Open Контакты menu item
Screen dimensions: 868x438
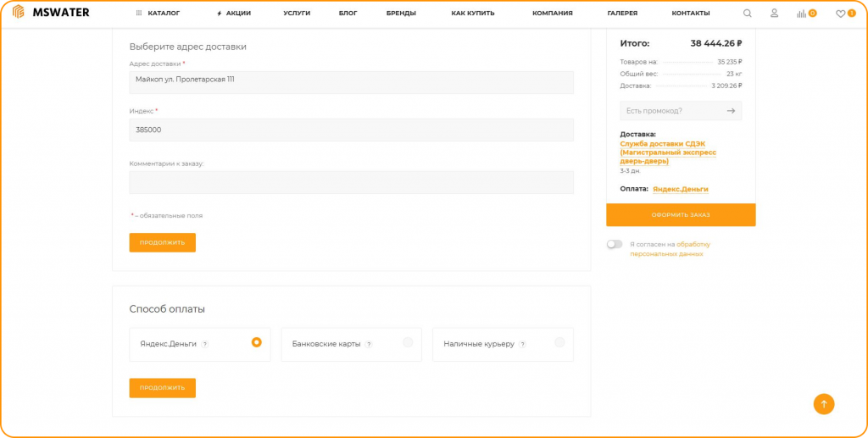coord(691,14)
